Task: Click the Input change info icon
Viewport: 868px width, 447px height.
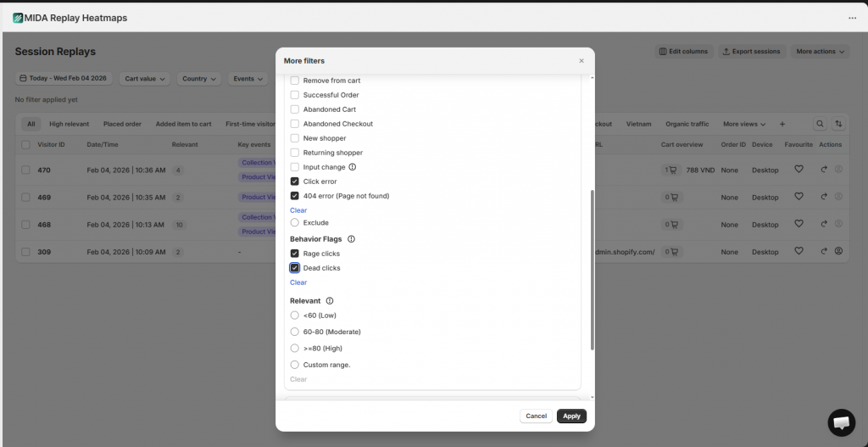Action: 353,167
